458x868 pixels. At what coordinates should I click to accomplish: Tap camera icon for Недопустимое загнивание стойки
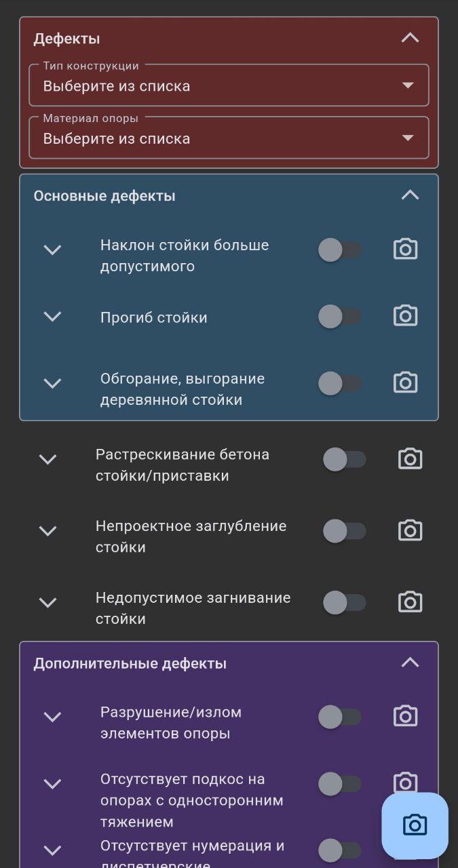click(x=410, y=602)
